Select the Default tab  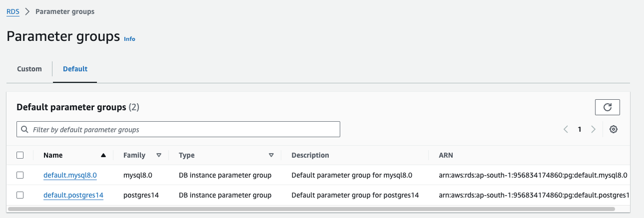pos(75,69)
